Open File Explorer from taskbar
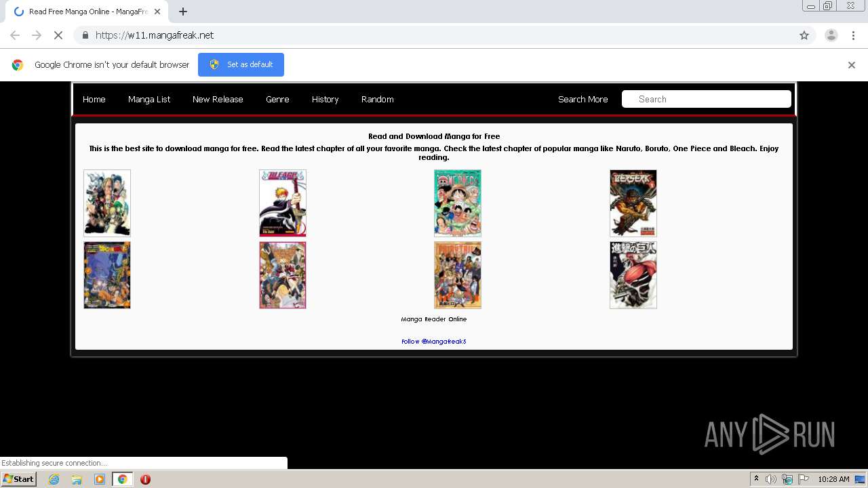The height and width of the screenshot is (488, 868). click(77, 479)
